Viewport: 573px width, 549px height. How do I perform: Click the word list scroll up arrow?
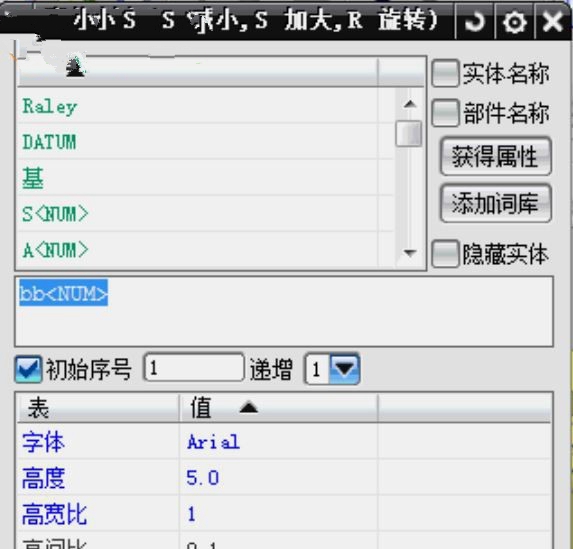point(409,104)
